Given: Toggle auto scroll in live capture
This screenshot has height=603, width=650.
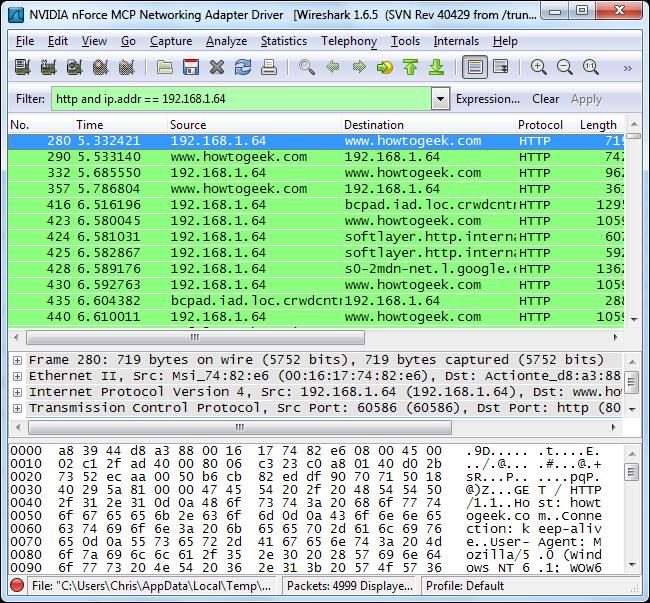Looking at the screenshot, I should coord(500,67).
